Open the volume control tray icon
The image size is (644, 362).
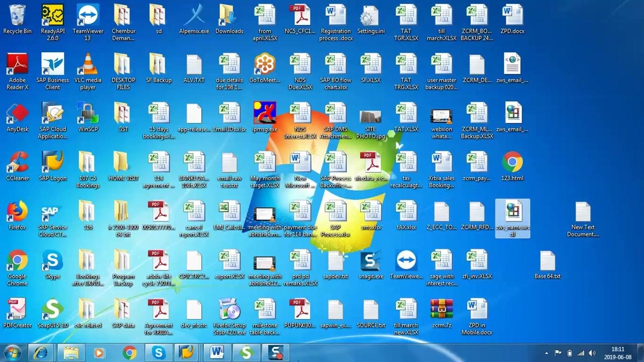click(x=592, y=353)
